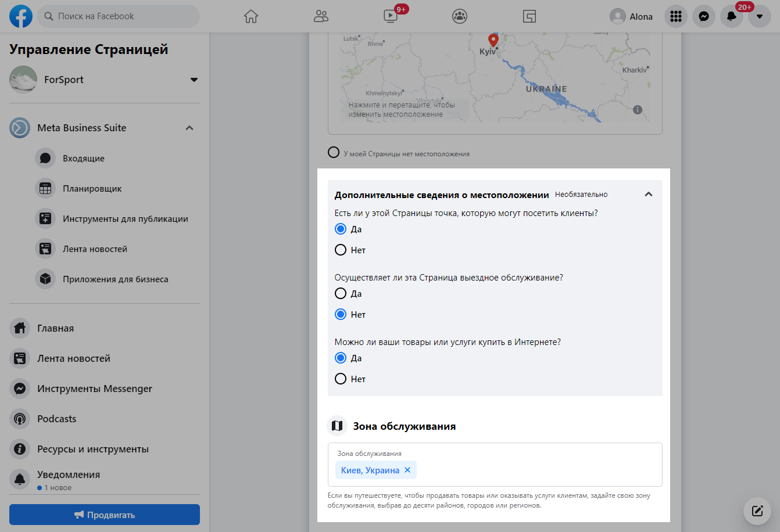The height and width of the screenshot is (532, 780).
Task: Open the notifications bell in header
Action: point(731,16)
